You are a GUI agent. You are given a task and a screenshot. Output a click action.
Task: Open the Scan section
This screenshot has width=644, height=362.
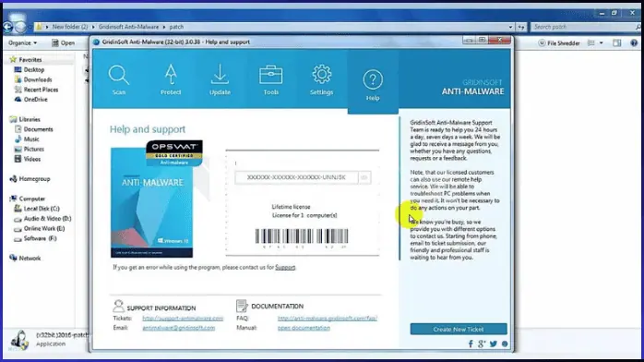pos(119,79)
